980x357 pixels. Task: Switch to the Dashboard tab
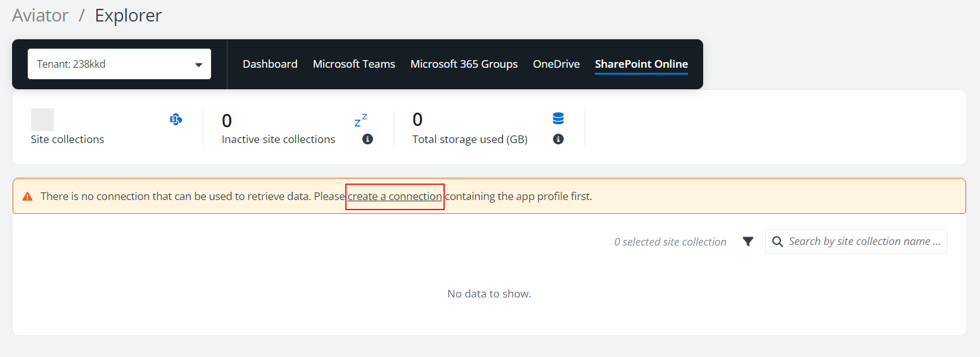coord(270,64)
